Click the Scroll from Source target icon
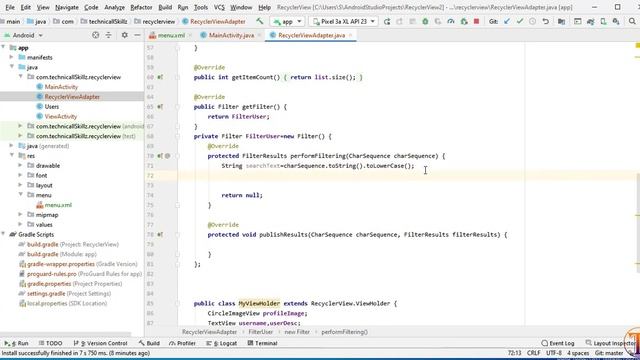The height and width of the screenshot is (360, 640). (x=96, y=35)
